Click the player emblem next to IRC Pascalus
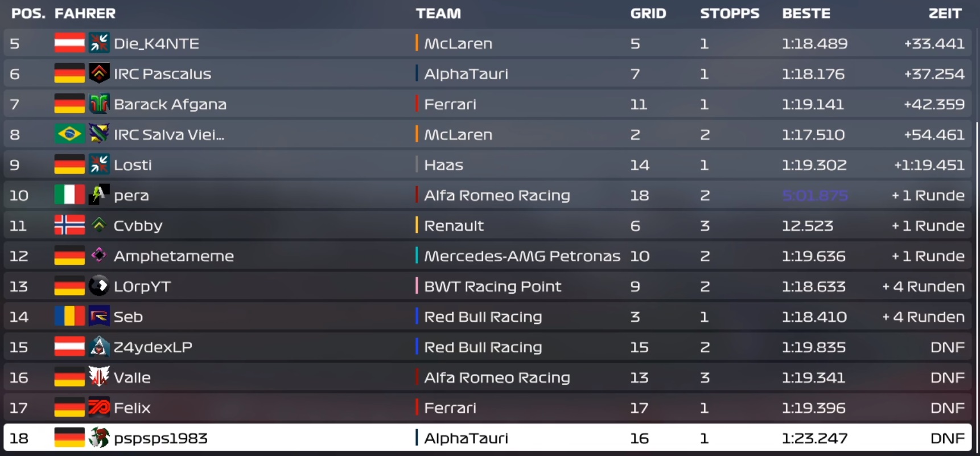This screenshot has height=456, width=980. pyautogui.click(x=99, y=73)
